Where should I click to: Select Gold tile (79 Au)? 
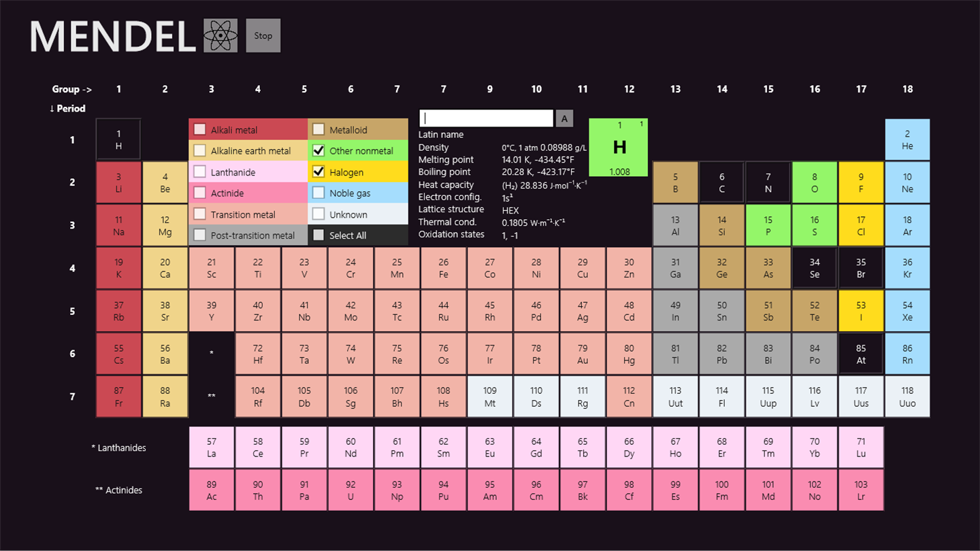click(x=583, y=354)
